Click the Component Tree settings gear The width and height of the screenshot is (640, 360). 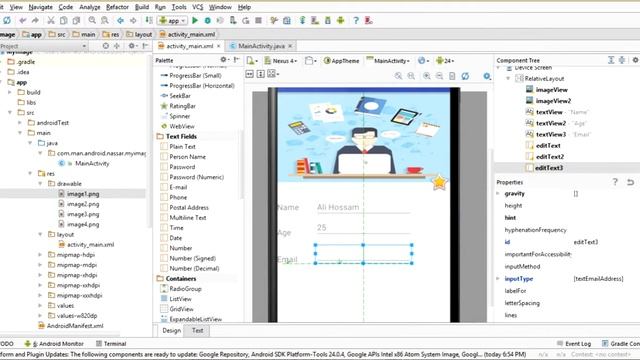coord(636,60)
